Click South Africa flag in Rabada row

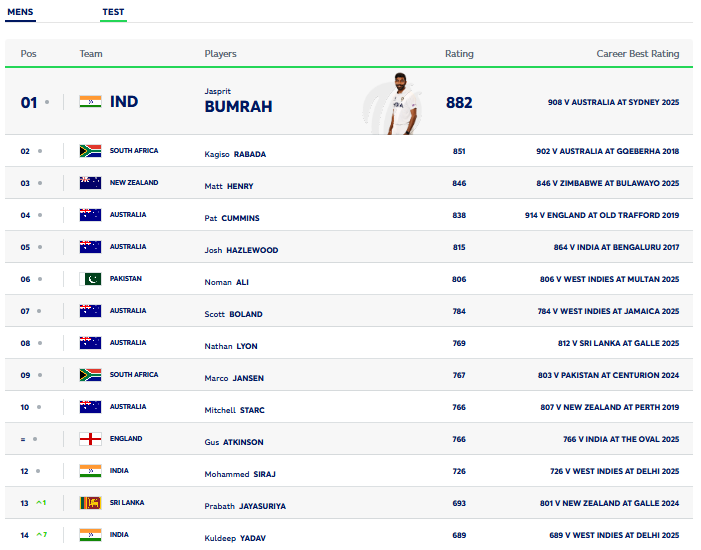tap(90, 151)
